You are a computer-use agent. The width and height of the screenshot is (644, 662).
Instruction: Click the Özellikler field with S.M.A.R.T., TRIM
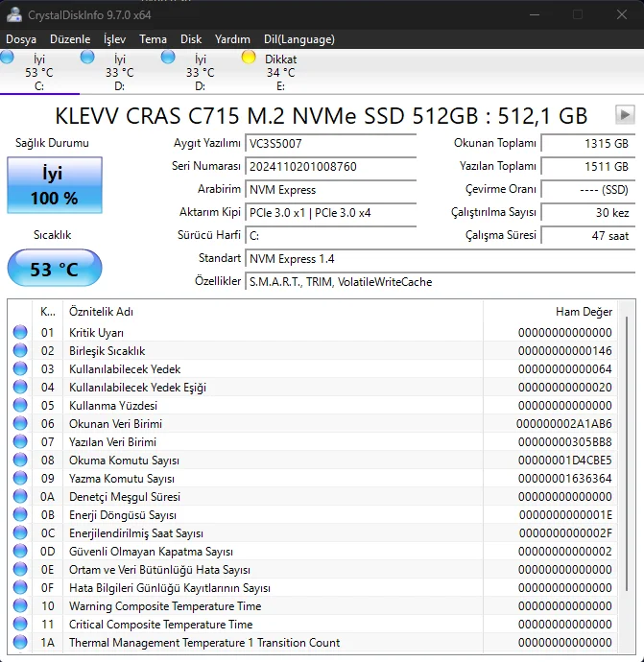point(440,282)
